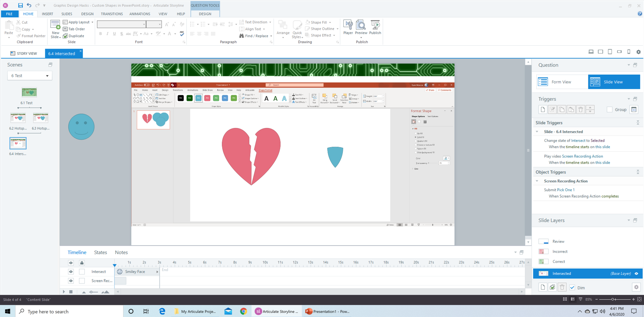Preview the project
Screen dimensions: 644x317
pos(361,29)
